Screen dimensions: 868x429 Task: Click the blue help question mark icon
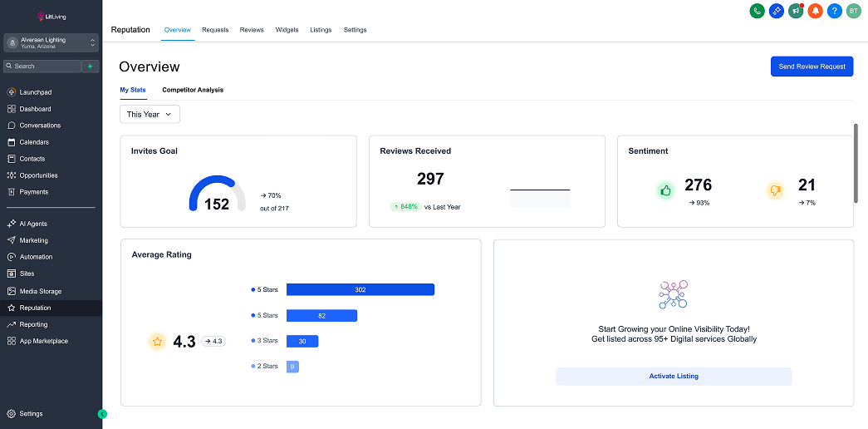(835, 11)
